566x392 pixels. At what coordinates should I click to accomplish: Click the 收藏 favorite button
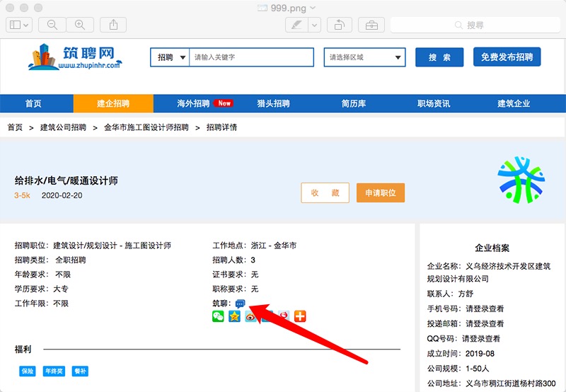[x=325, y=193]
